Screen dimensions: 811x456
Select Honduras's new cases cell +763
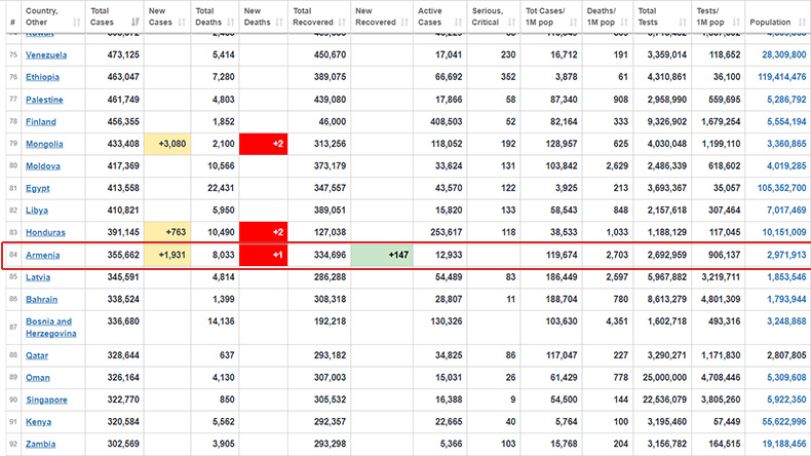pos(168,233)
